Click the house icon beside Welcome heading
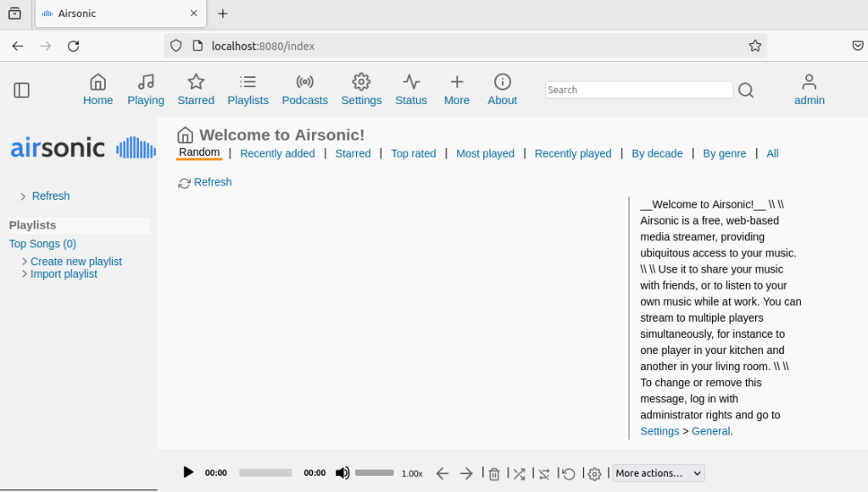868x492 pixels. [185, 135]
